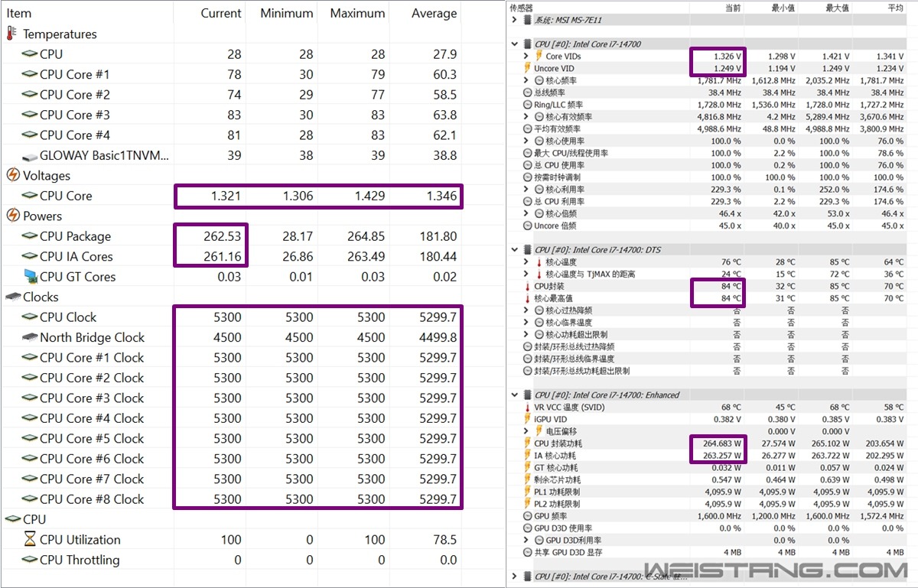Select the CPU Core #1 temperature row label
Screen dimensions: 918x588
[x=75, y=74]
